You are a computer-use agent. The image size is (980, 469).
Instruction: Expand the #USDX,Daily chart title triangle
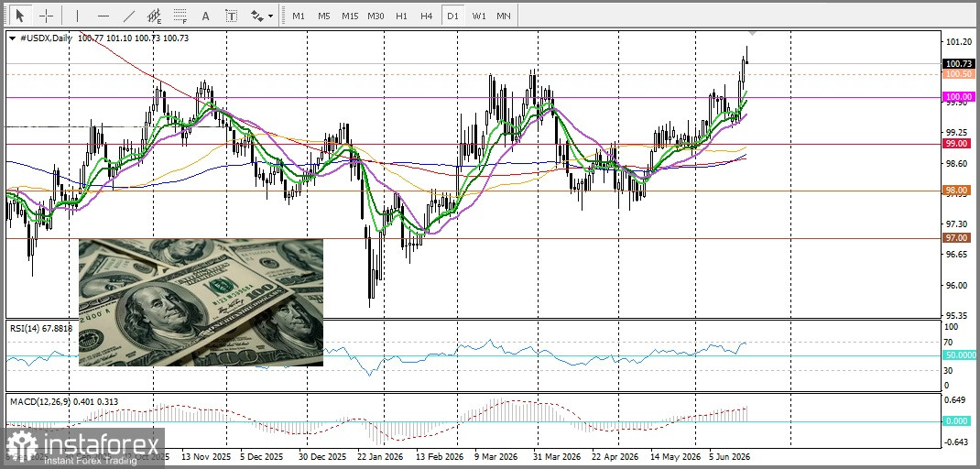(13, 38)
